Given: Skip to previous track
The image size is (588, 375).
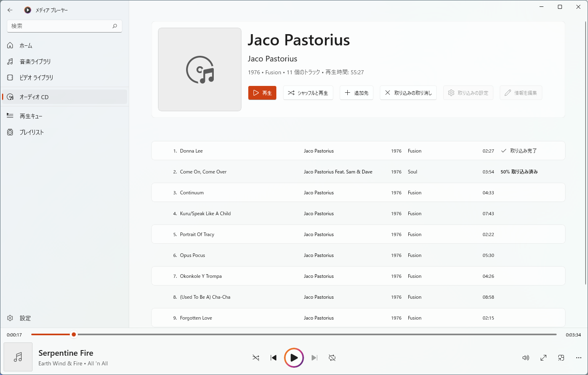Looking at the screenshot, I should point(274,358).
